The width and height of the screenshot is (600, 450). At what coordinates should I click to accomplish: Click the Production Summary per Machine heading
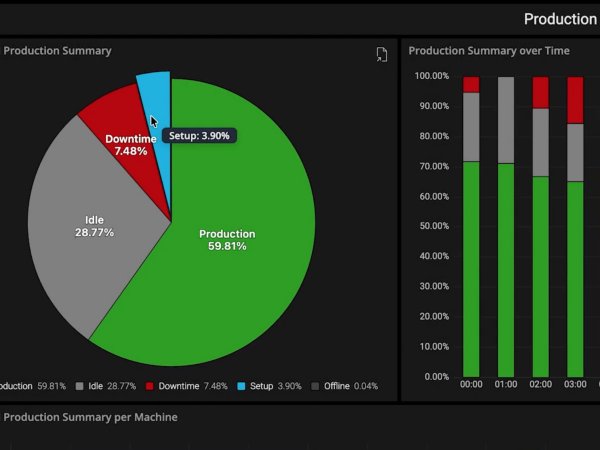tap(91, 417)
